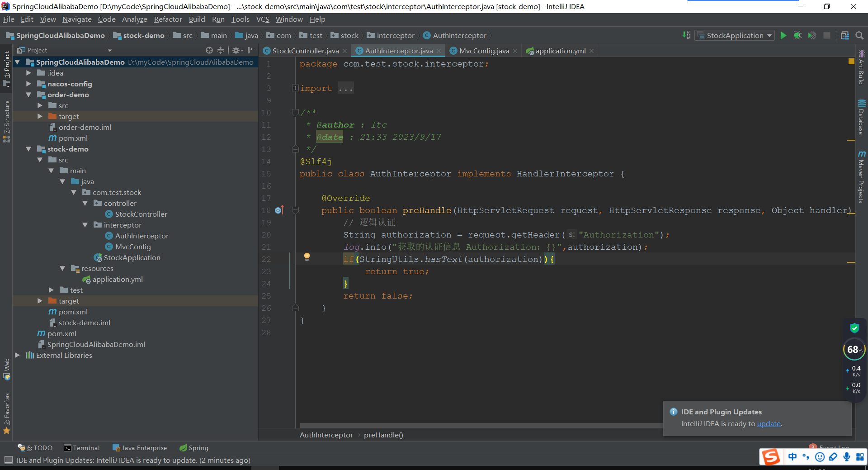Expand the nacos-config module
The width and height of the screenshot is (868, 470).
point(28,84)
